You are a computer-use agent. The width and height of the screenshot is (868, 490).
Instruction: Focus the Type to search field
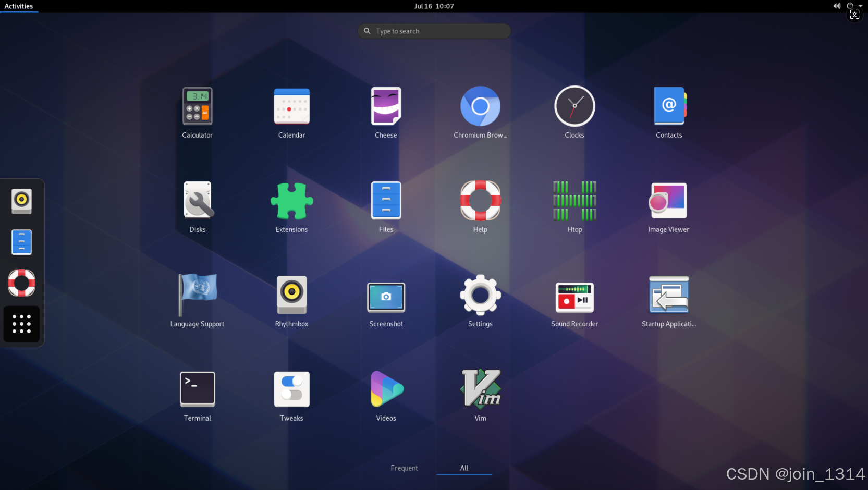pyautogui.click(x=434, y=31)
